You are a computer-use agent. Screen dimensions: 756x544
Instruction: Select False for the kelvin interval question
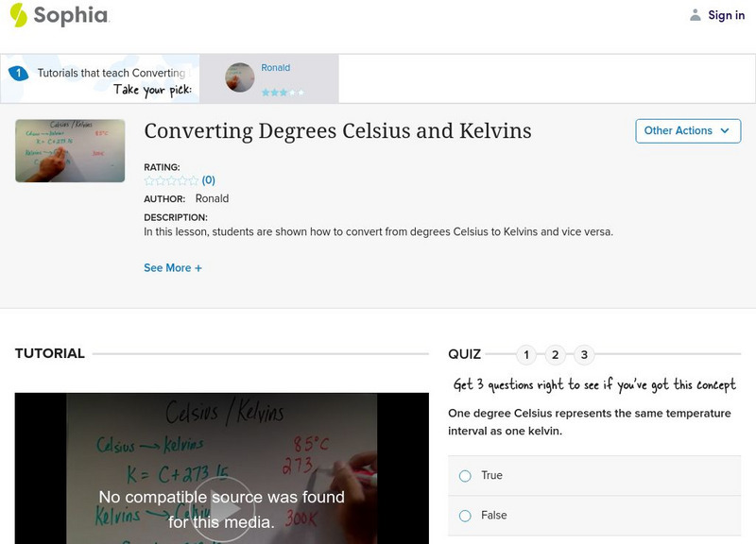(464, 516)
